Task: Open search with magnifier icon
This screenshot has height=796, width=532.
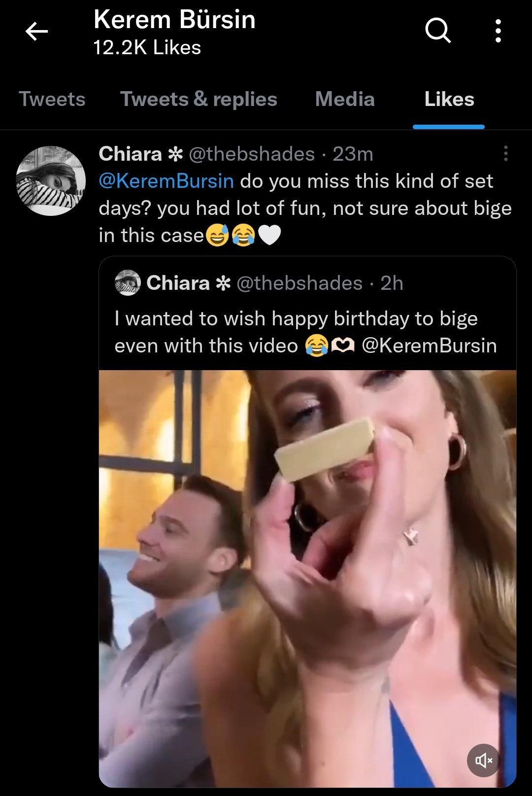Action: click(437, 31)
